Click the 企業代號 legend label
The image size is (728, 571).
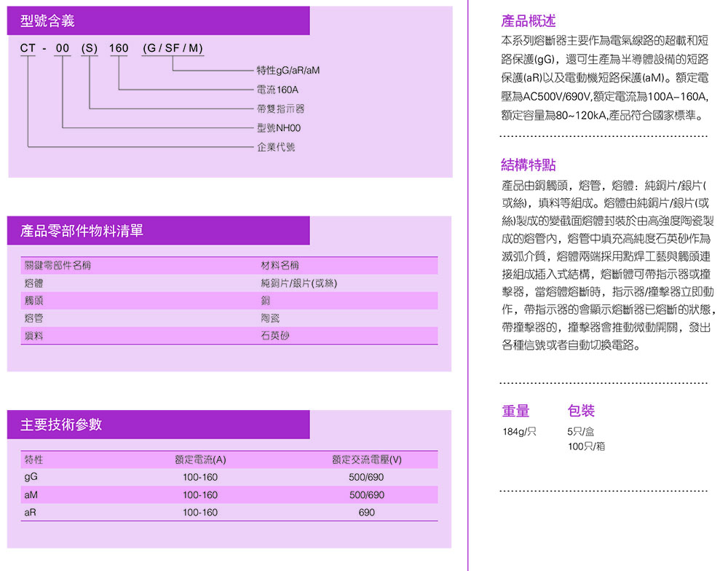(276, 147)
